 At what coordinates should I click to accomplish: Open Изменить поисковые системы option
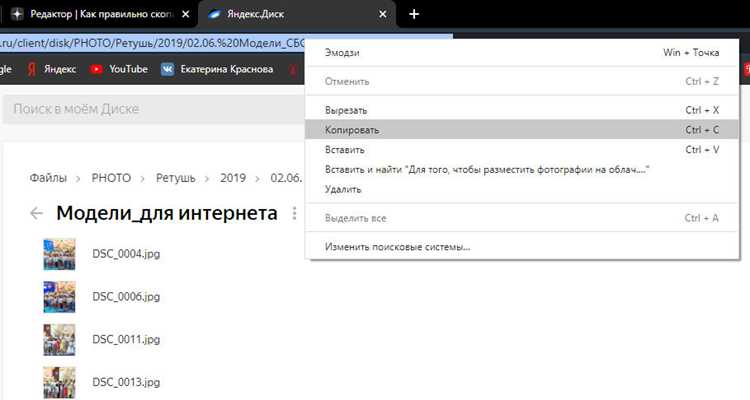pos(522,247)
